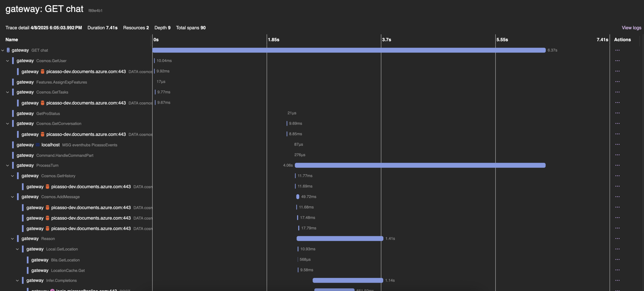Click the Cosmos DB icon under Cosmos.GetUser
644x291 pixels.
click(x=43, y=71)
